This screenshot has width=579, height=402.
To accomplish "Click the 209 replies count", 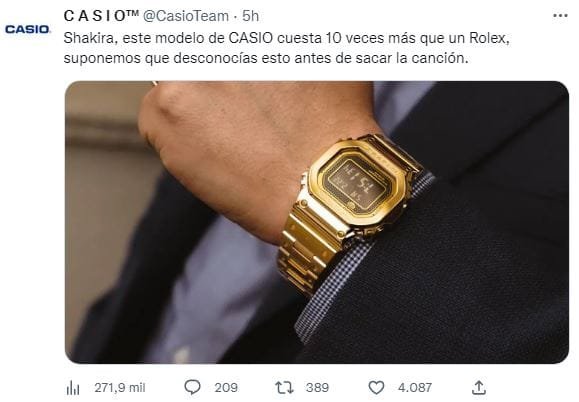I will (x=226, y=387).
